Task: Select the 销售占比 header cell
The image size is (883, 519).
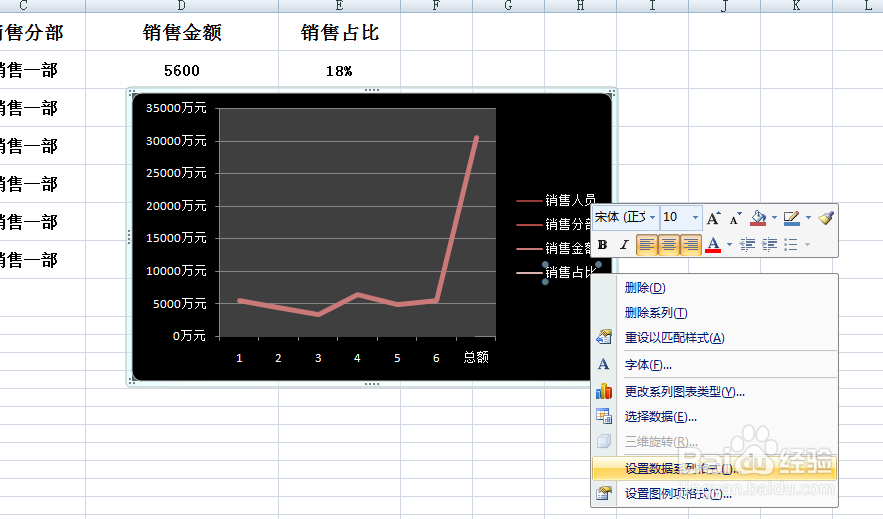Action: [340, 33]
